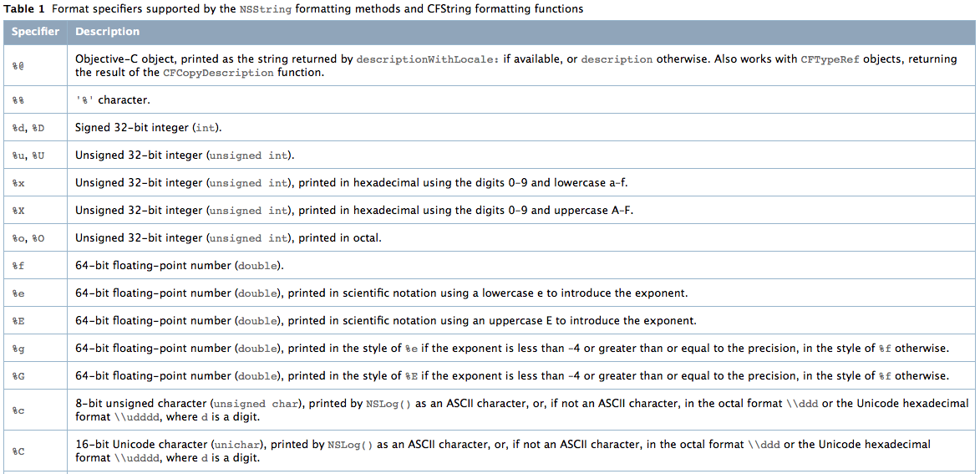This screenshot has height=474, width=980.
Task: Click the uppercase %G specifier cell
Action: pyautogui.click(x=36, y=375)
